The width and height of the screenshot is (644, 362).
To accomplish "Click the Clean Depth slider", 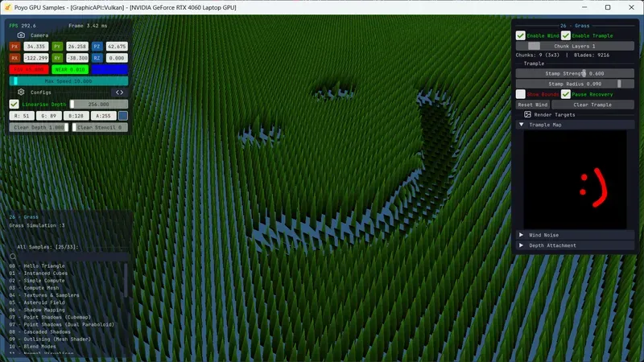I will pyautogui.click(x=39, y=127).
